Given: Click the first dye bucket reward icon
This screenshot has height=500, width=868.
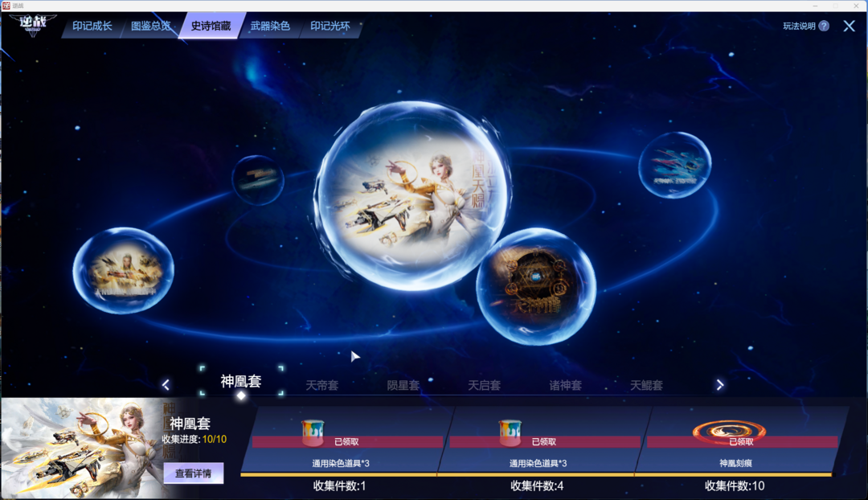Looking at the screenshot, I should coord(313,432).
